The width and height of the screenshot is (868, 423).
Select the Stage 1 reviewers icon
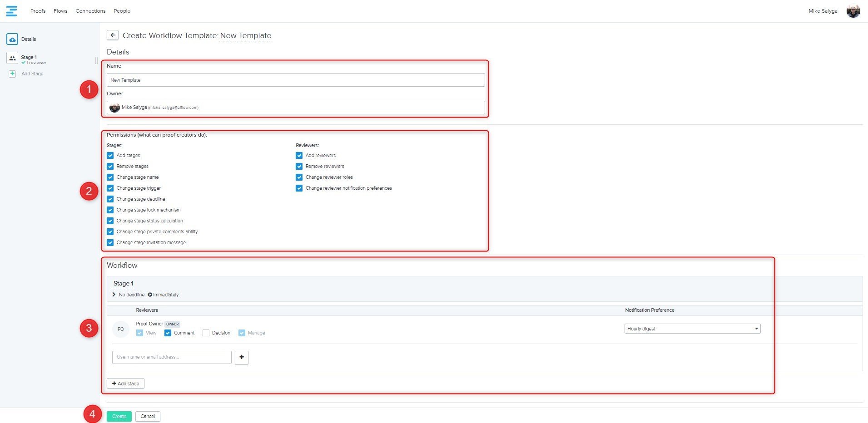[x=12, y=59]
